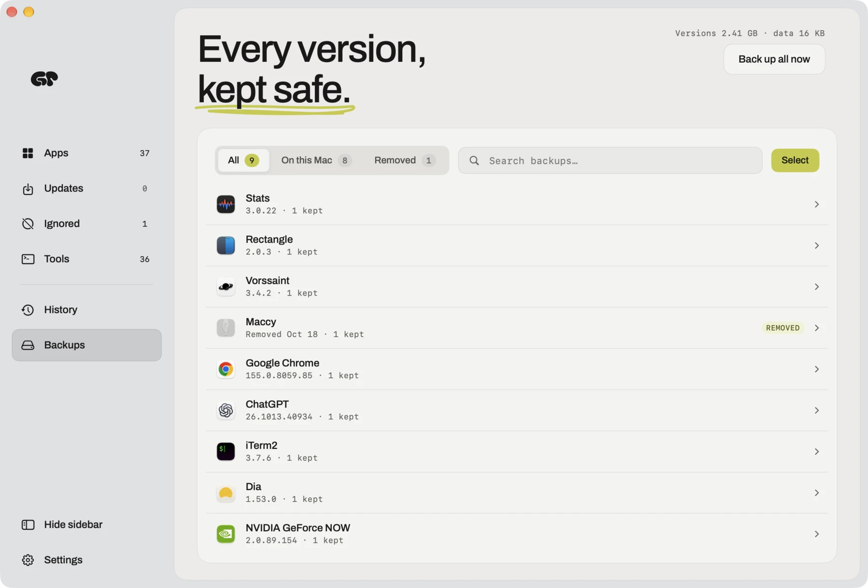868x588 pixels.
Task: Click the Versions 2.41 GB storage text
Action: pos(716,33)
